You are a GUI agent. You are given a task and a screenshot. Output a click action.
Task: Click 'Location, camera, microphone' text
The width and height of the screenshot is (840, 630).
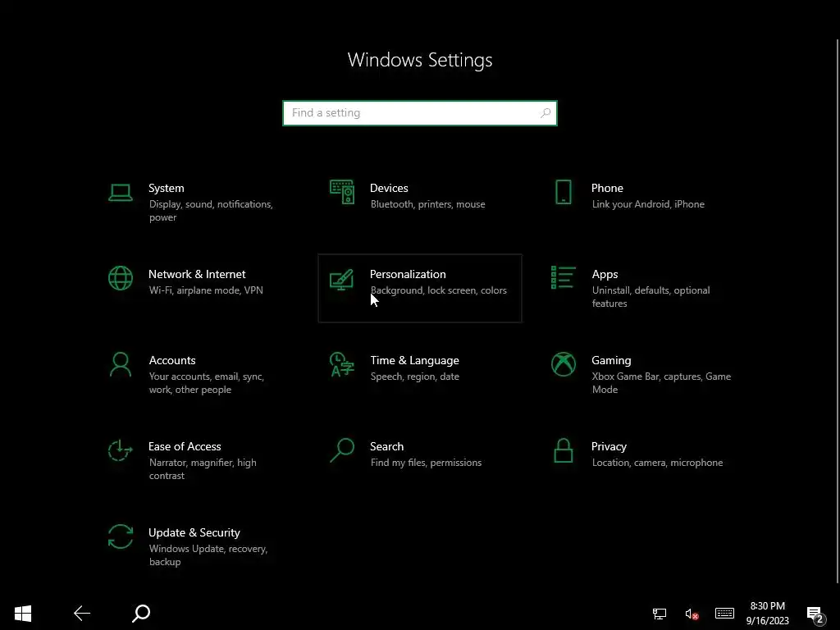(x=657, y=463)
